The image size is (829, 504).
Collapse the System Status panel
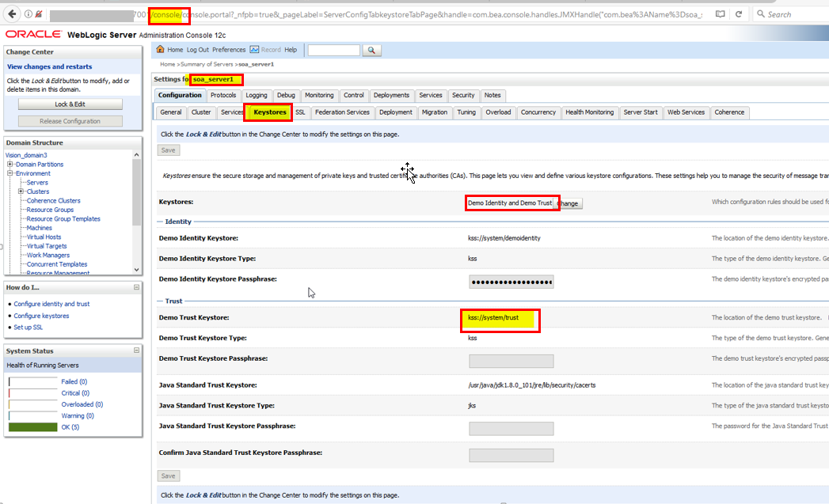(x=136, y=351)
